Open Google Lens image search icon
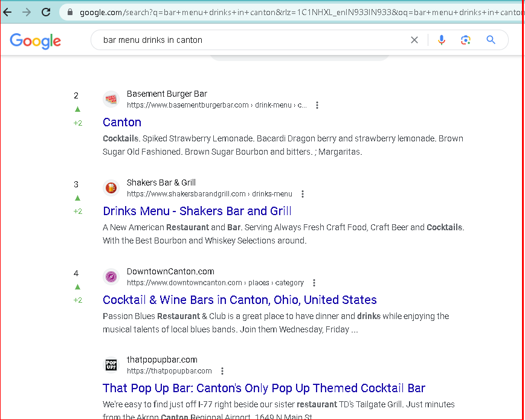 (x=465, y=40)
